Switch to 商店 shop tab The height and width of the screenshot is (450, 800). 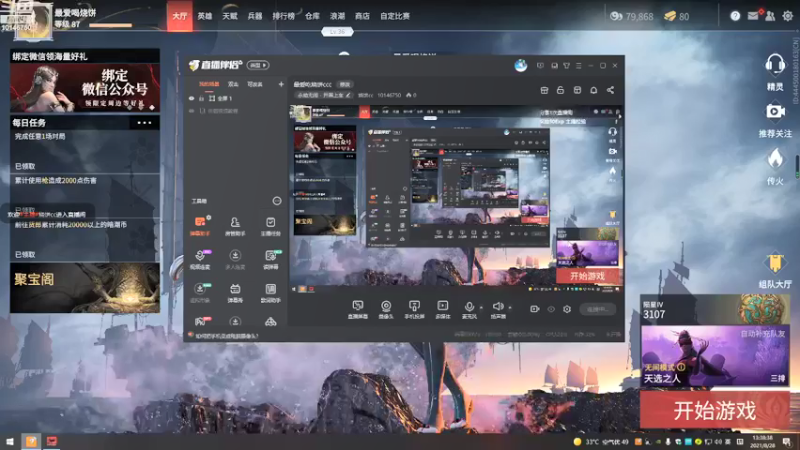pos(362,16)
